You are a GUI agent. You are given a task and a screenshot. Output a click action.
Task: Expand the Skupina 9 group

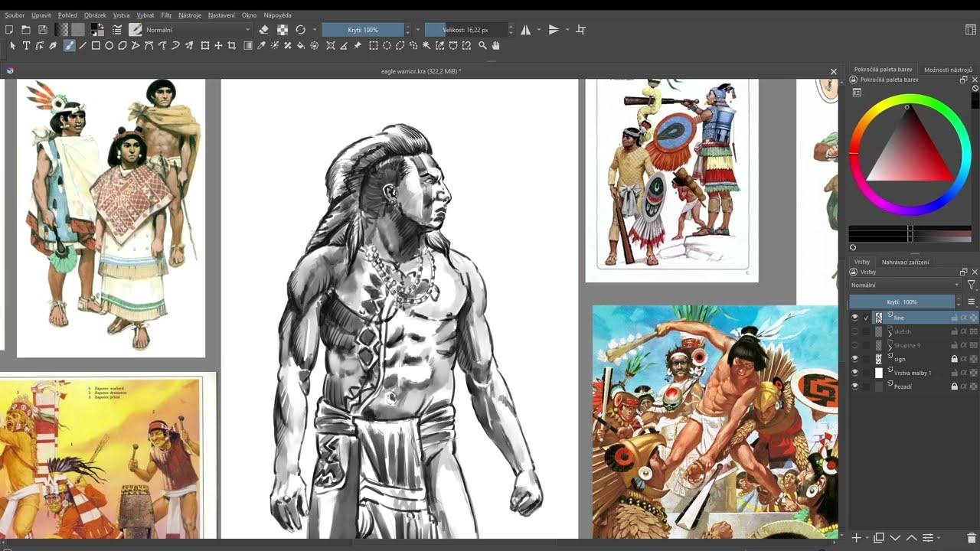890,348
